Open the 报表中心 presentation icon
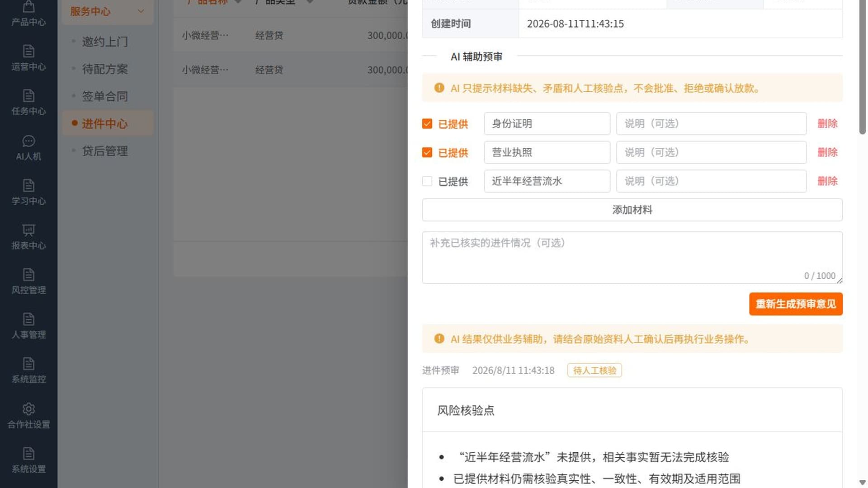 point(28,230)
